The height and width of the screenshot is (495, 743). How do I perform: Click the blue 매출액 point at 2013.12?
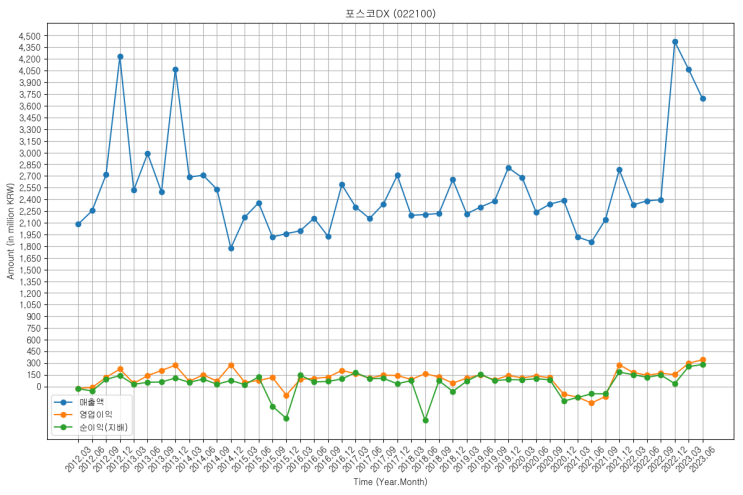pyautogui.click(x=175, y=70)
